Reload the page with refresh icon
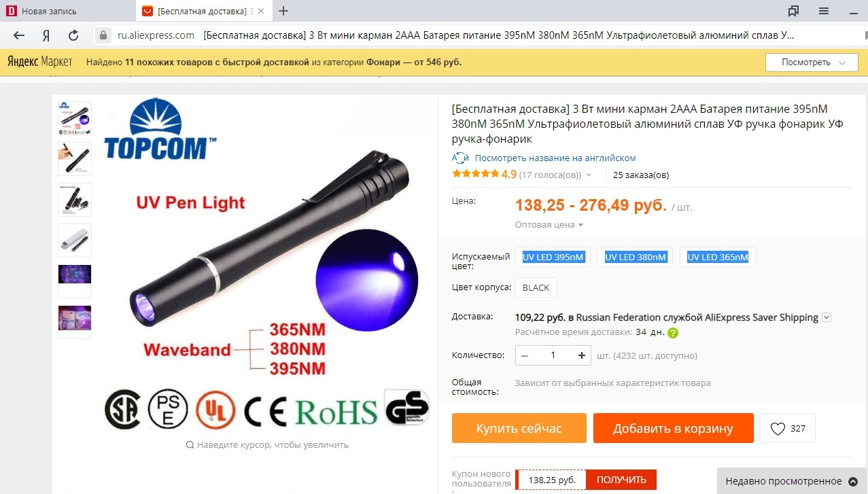 pos(73,35)
